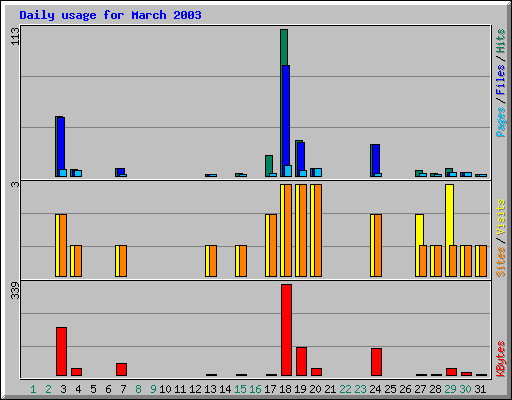Click day "23" on the date axis
This screenshot has width=512, height=400.
[x=360, y=389]
